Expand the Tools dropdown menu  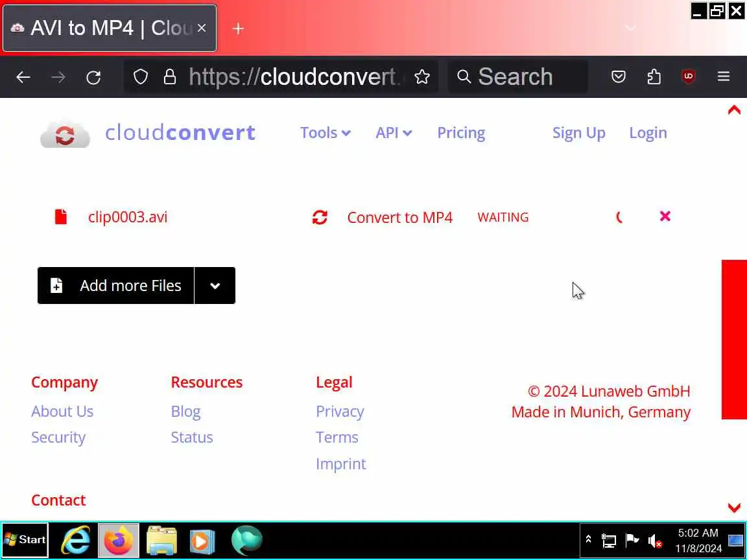(x=326, y=133)
